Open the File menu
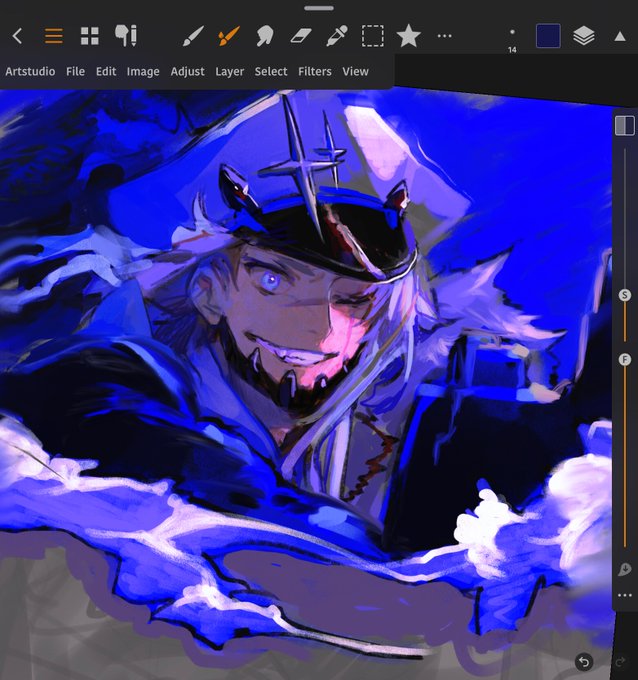This screenshot has width=638, height=680. pos(75,71)
